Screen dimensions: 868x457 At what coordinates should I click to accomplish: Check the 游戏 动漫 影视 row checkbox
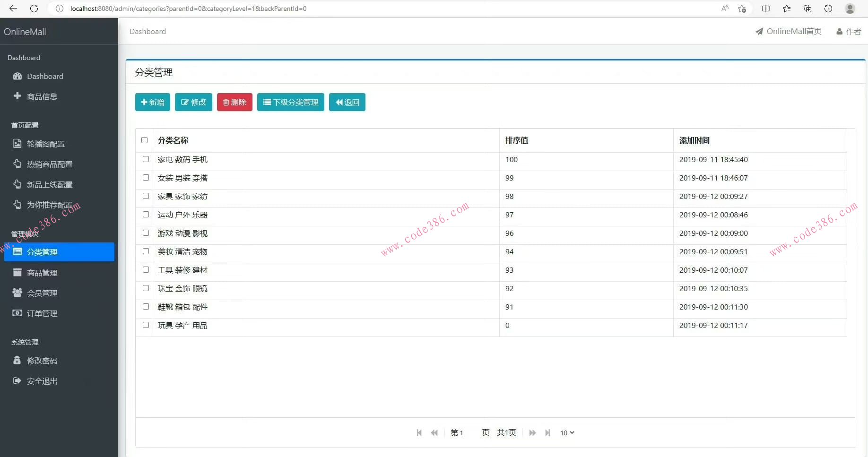point(146,233)
